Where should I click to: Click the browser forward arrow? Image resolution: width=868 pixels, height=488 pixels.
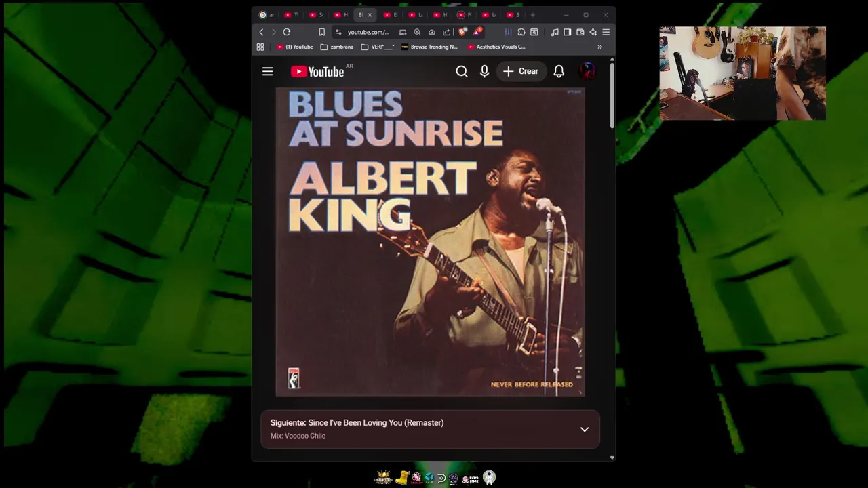tap(273, 32)
